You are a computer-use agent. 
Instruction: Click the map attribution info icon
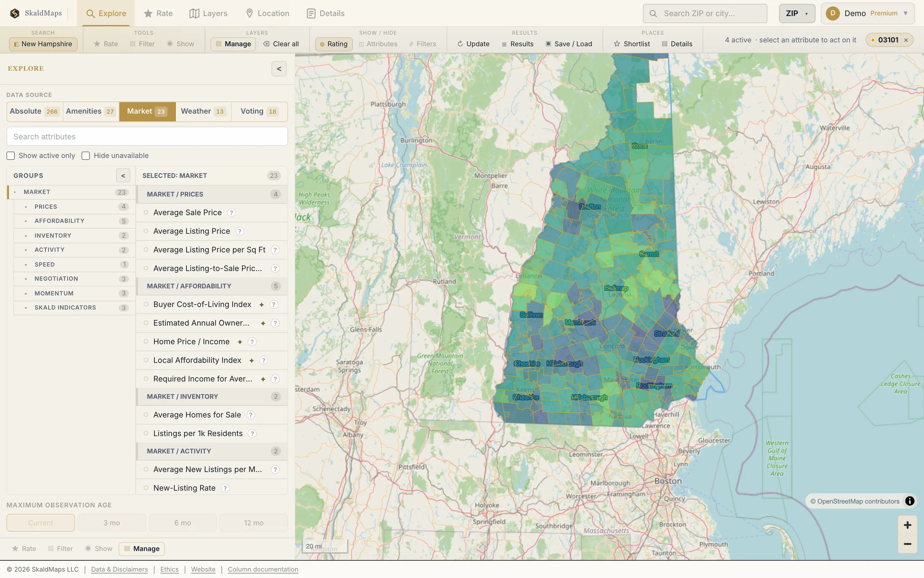click(x=910, y=501)
